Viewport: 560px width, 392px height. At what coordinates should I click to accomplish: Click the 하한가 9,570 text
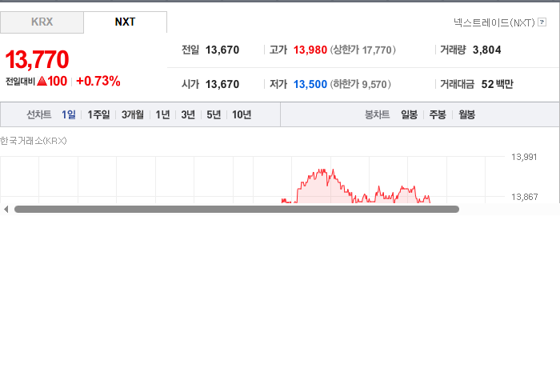pyautogui.click(x=360, y=84)
